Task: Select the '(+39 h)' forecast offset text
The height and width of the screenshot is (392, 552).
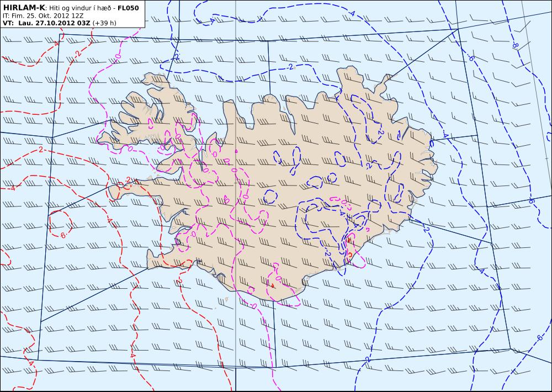Action: click(104, 23)
